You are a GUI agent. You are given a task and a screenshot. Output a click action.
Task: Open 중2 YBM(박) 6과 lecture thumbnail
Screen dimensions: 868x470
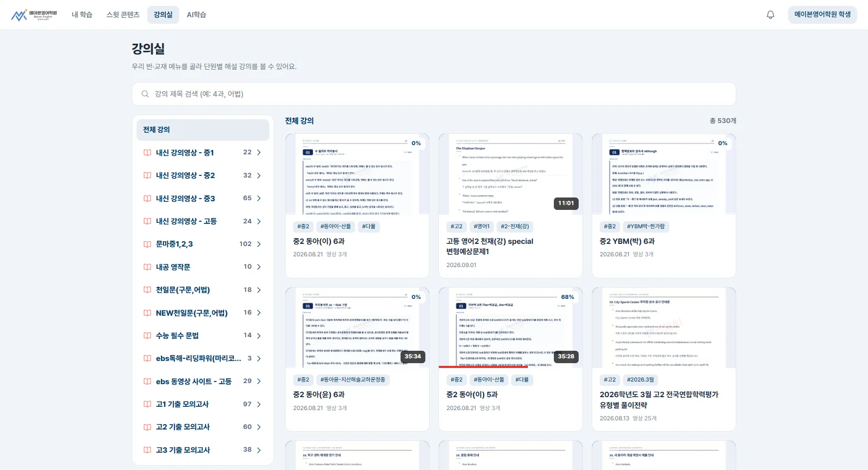tap(664, 174)
